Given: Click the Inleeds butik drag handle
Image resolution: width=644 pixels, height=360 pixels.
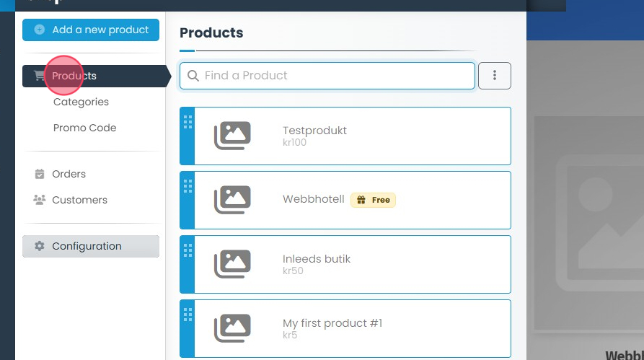Looking at the screenshot, I should tap(188, 250).
